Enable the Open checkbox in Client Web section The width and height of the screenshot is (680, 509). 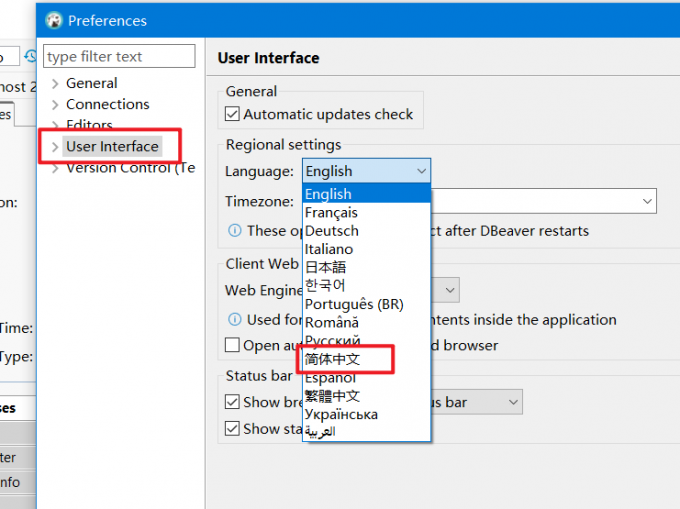click(x=233, y=346)
